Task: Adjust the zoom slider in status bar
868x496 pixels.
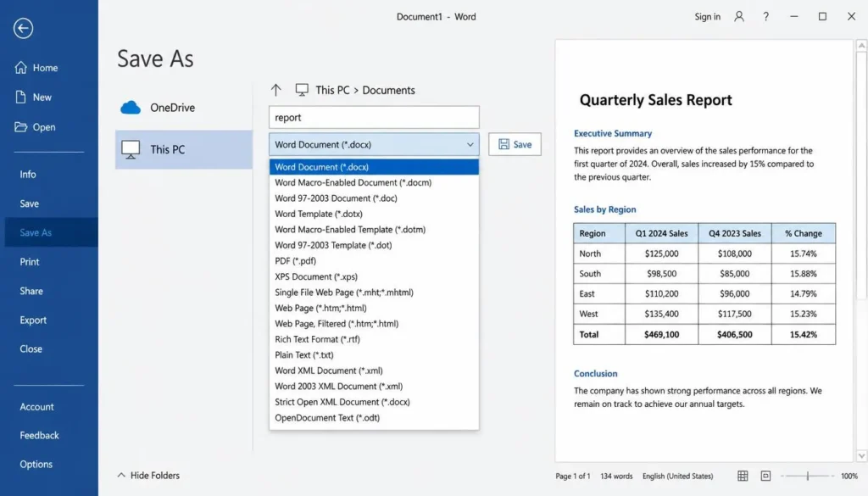Action: click(x=808, y=476)
